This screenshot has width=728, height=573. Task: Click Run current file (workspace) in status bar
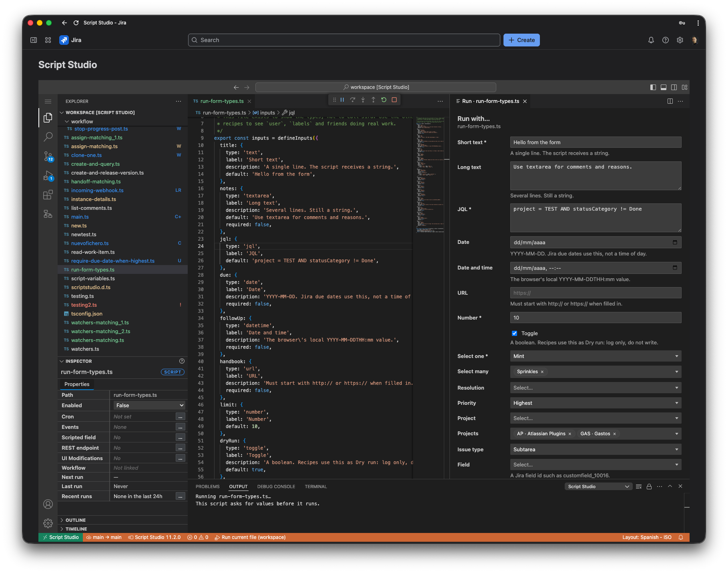click(x=250, y=537)
